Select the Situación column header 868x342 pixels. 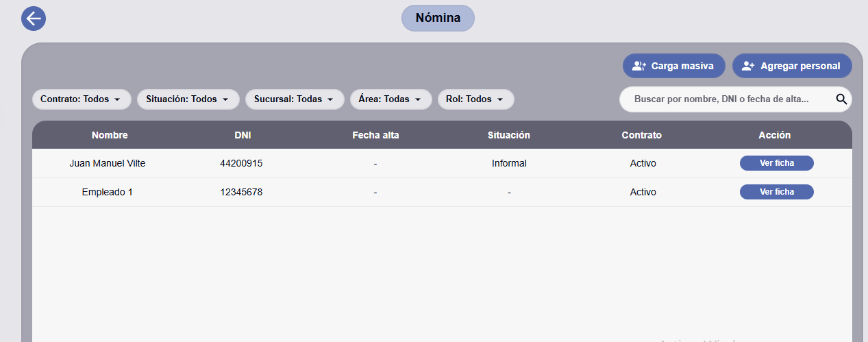509,135
